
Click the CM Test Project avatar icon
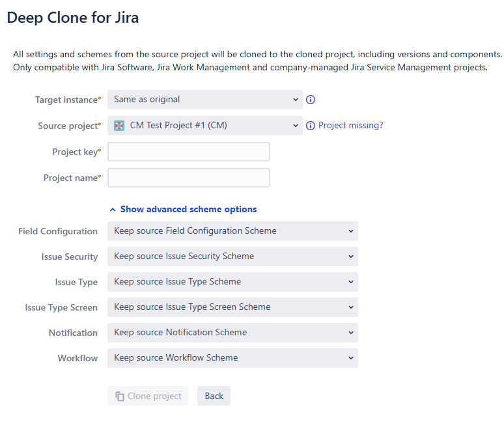tap(119, 126)
